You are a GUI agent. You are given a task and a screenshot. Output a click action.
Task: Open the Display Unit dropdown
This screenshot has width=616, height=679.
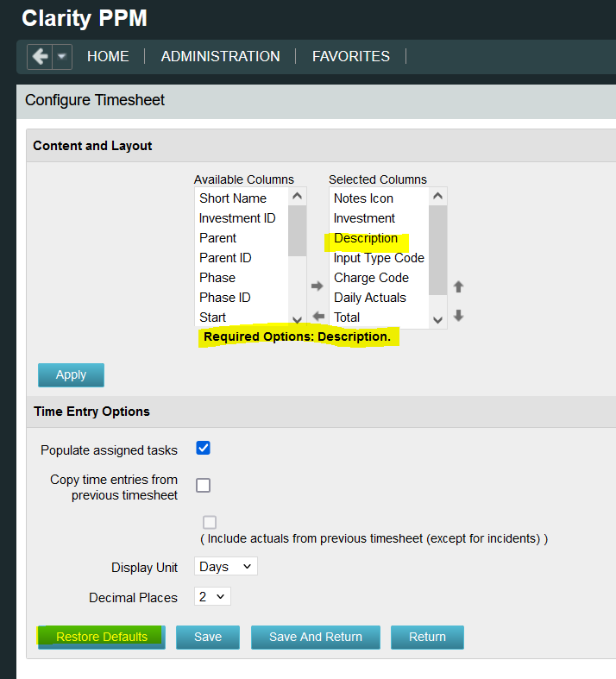pyautogui.click(x=225, y=567)
